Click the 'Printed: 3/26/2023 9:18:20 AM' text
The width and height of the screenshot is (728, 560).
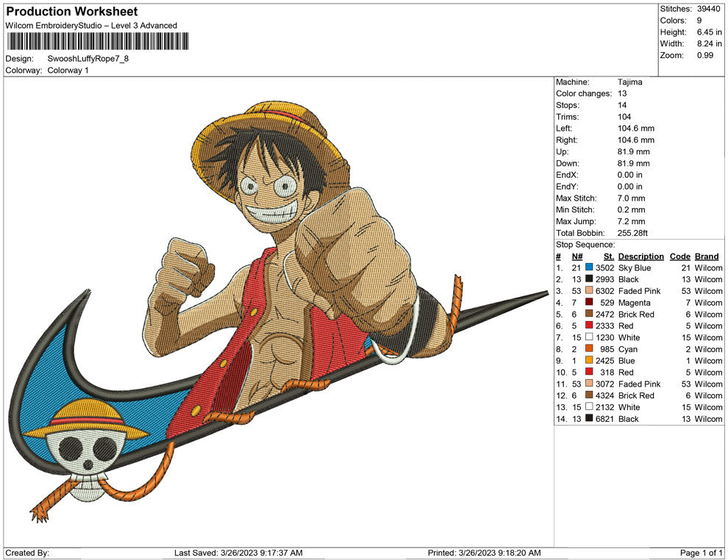point(485,553)
